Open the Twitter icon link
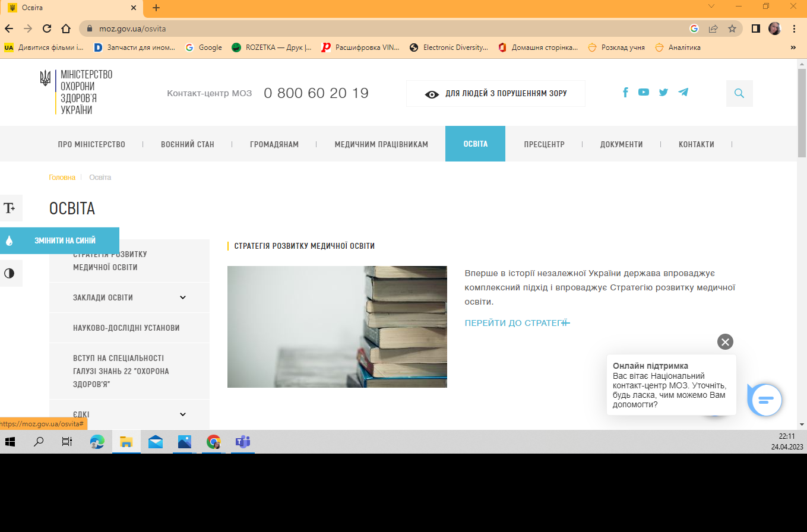807x532 pixels. click(663, 93)
